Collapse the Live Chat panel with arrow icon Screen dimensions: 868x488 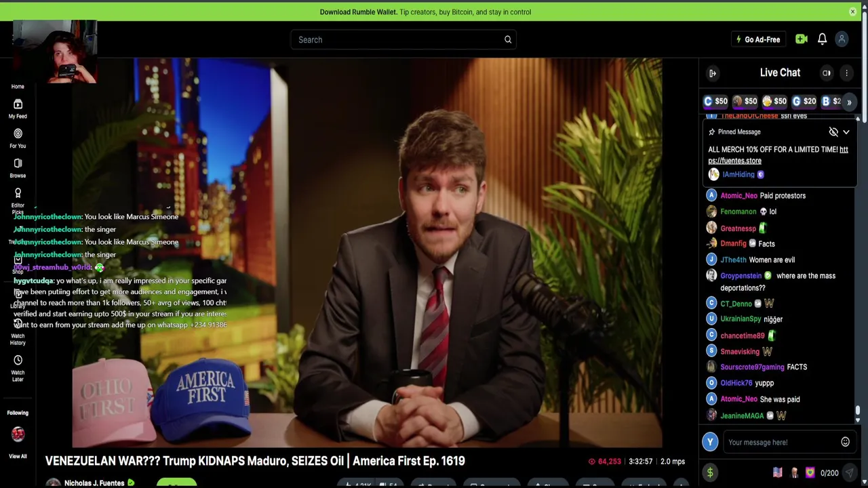click(713, 73)
